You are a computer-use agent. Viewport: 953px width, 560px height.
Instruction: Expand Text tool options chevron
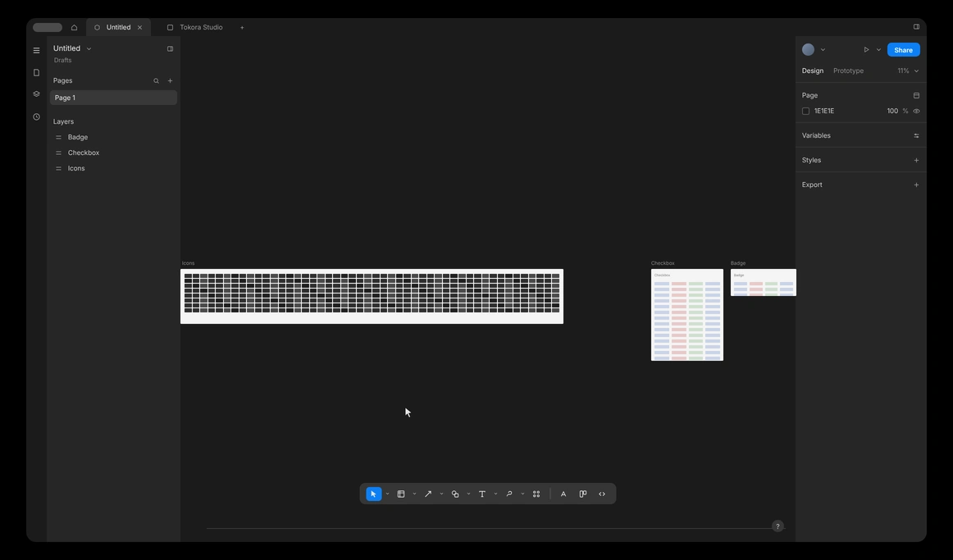pyautogui.click(x=495, y=494)
